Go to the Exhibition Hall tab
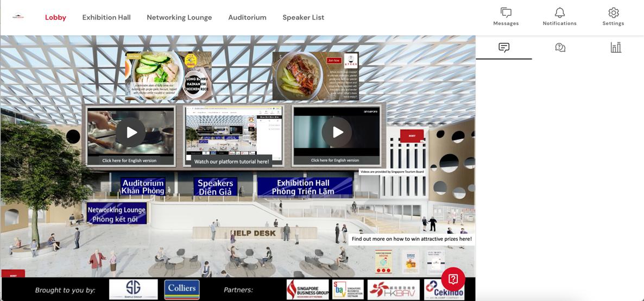This screenshot has width=644, height=301. [x=106, y=17]
